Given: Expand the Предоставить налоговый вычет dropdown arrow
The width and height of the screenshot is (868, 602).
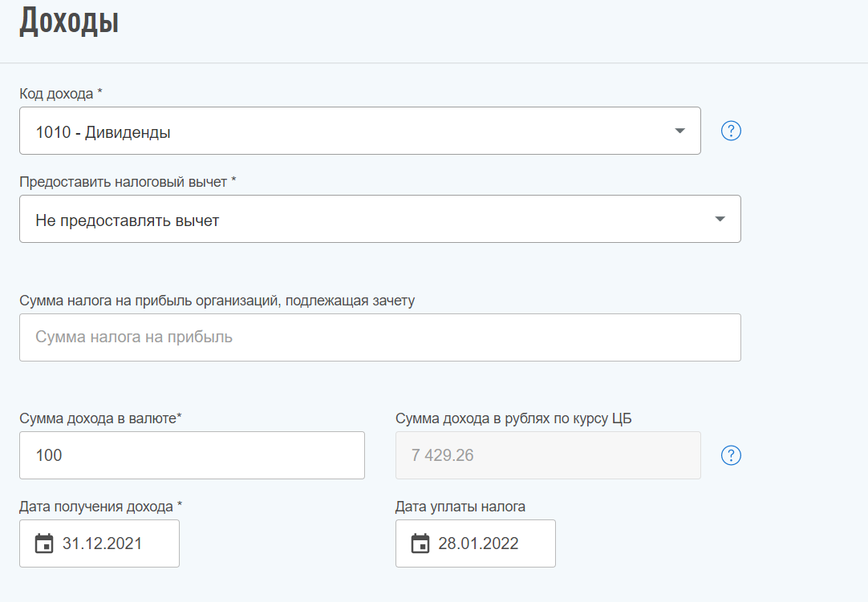Looking at the screenshot, I should pos(720,219).
